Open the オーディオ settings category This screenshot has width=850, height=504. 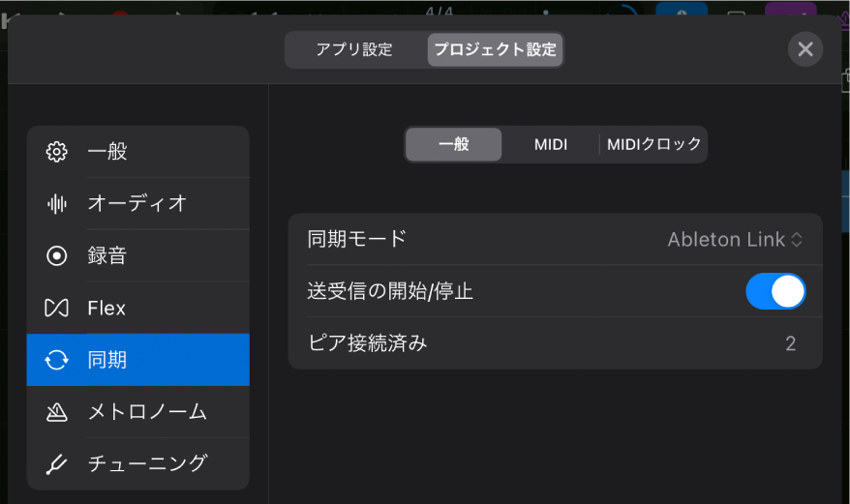[x=137, y=204]
